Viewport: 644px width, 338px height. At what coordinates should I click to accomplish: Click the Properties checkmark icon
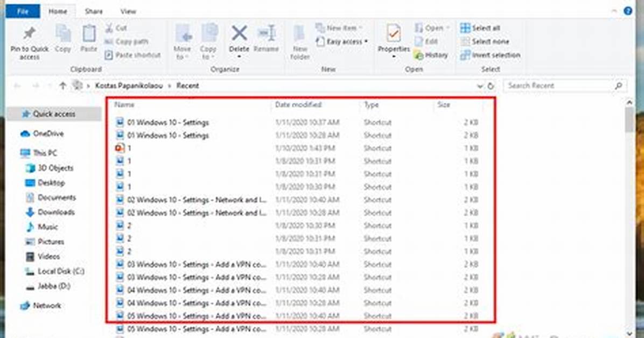click(x=394, y=33)
